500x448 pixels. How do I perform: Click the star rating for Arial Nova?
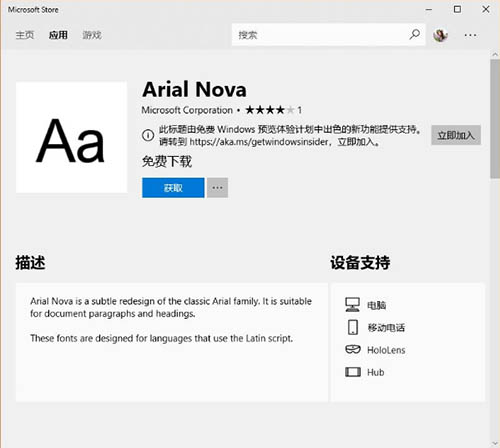(270, 110)
